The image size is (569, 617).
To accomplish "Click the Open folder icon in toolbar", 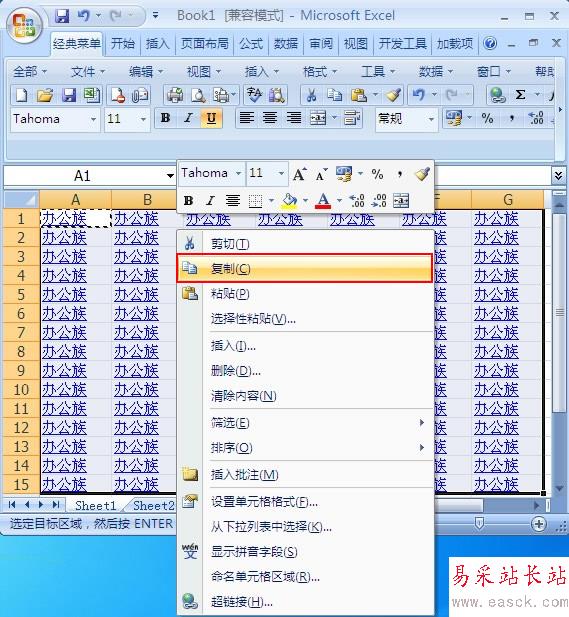I will (45, 95).
